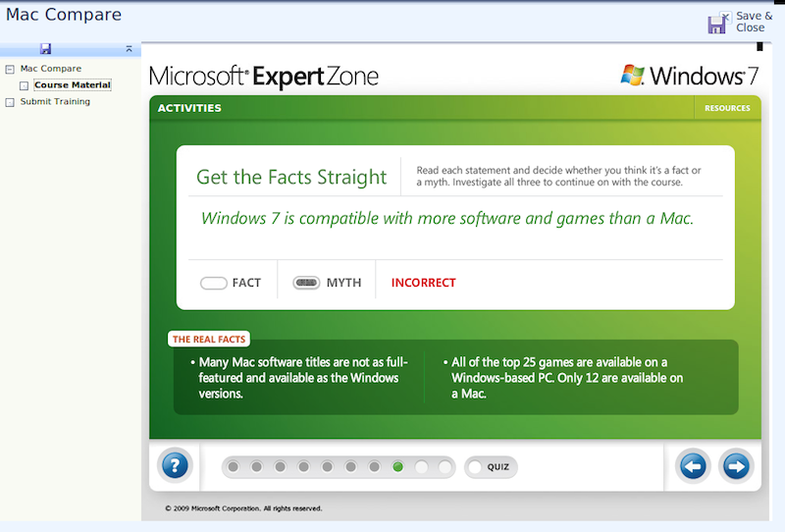Click the red INCORRECT result text
Image resolution: width=785 pixels, height=532 pixels.
(424, 283)
